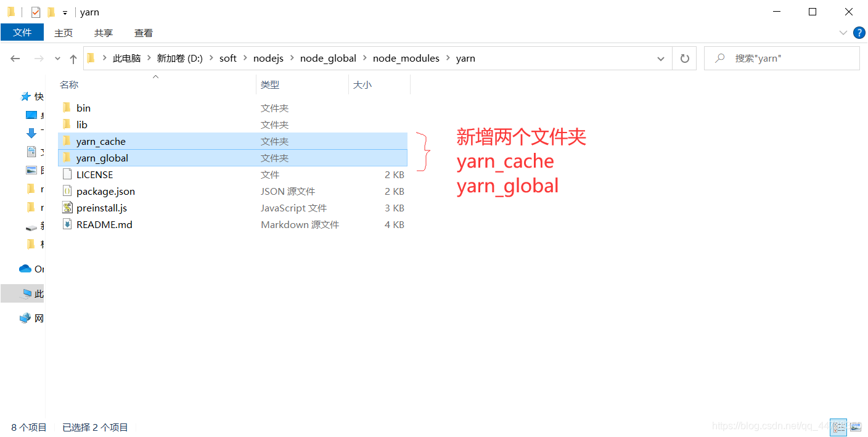Toggle sort order on 名称 column
This screenshot has width=868, height=437.
[68, 84]
